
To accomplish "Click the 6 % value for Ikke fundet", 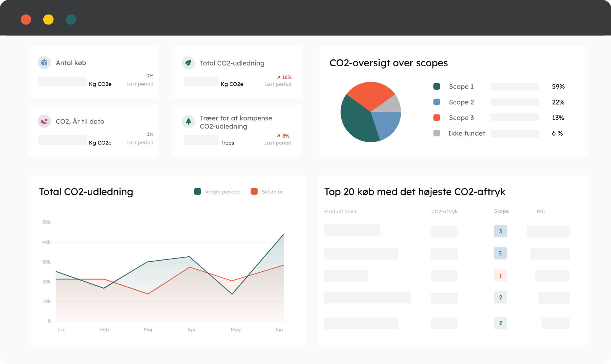I will 557,133.
